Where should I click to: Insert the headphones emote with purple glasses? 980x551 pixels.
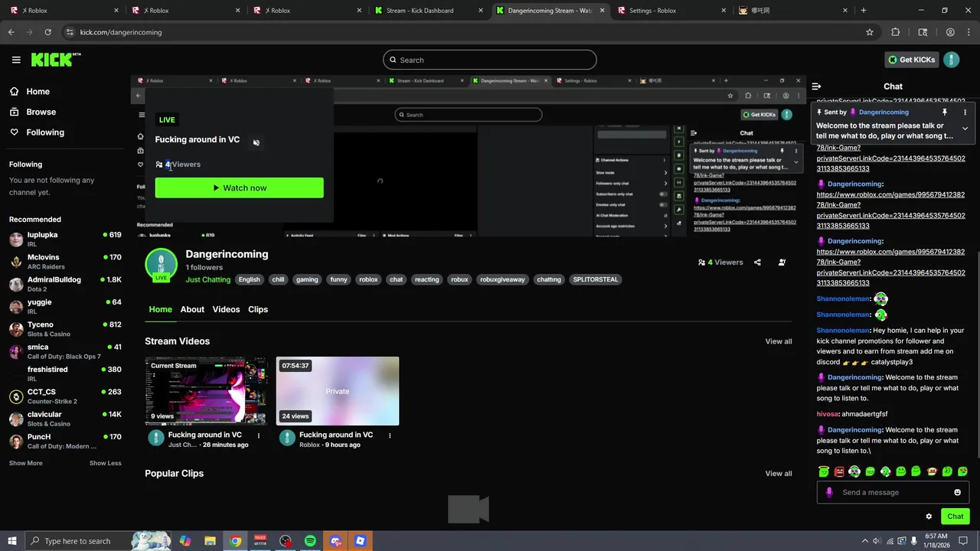[x=854, y=471]
